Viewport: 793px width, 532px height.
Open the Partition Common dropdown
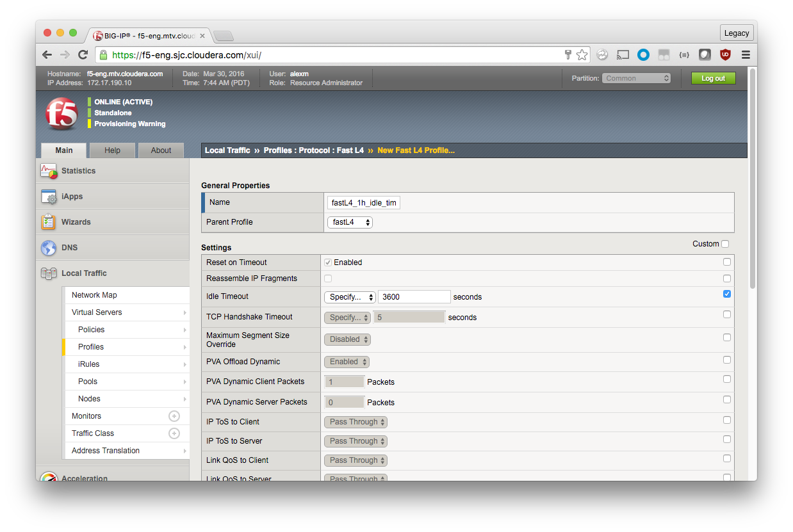pos(636,78)
